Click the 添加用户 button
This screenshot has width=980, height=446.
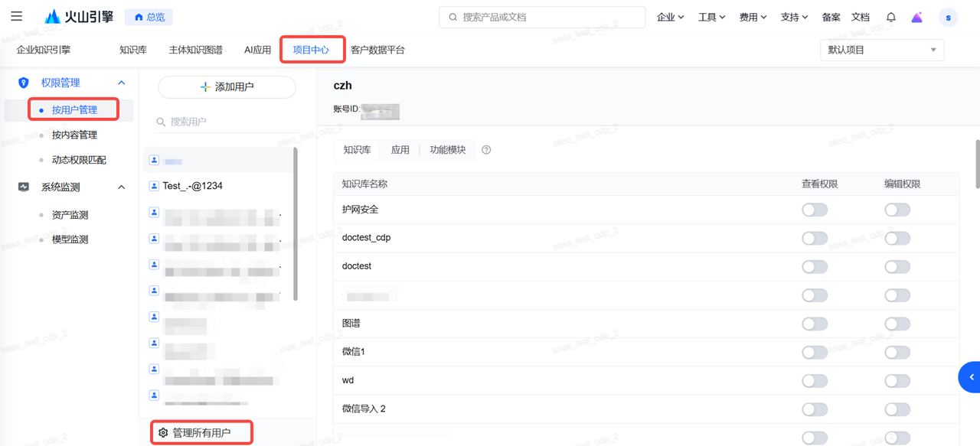click(227, 87)
